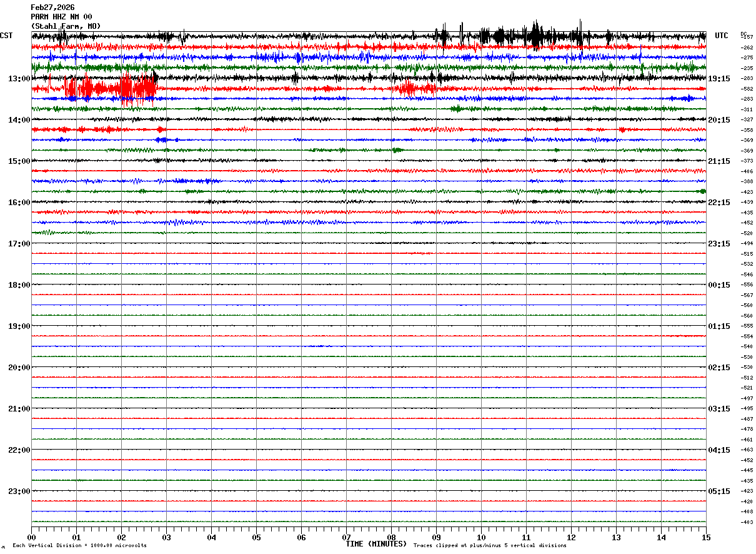Click the 19:15 UTC time label
Screen dimensions: 756x554
(x=719, y=79)
